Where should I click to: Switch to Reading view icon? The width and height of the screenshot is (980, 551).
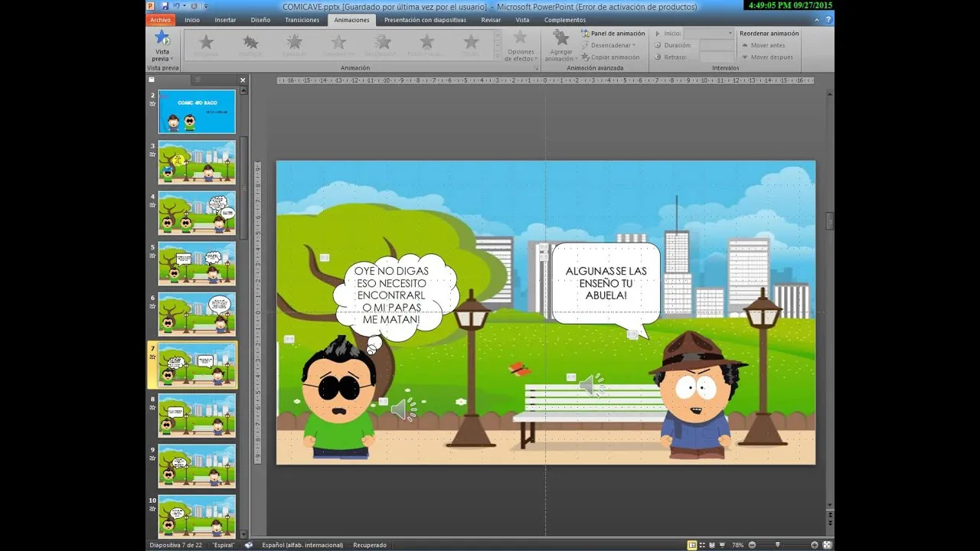(713, 545)
